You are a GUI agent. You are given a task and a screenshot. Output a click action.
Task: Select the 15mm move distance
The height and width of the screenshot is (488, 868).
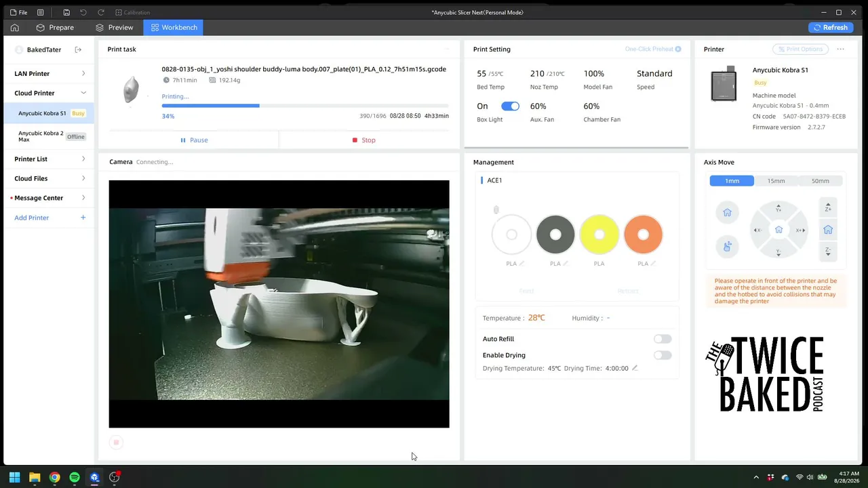point(776,181)
